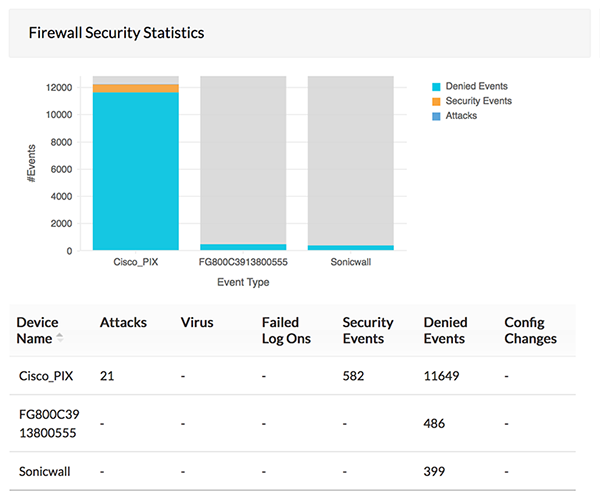Toggle the Denied Events legend label

coord(478,87)
